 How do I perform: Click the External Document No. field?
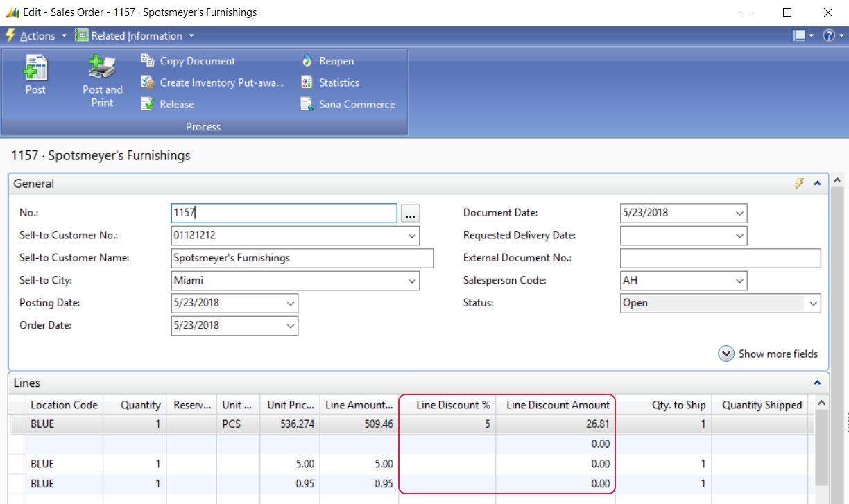pyautogui.click(x=721, y=258)
